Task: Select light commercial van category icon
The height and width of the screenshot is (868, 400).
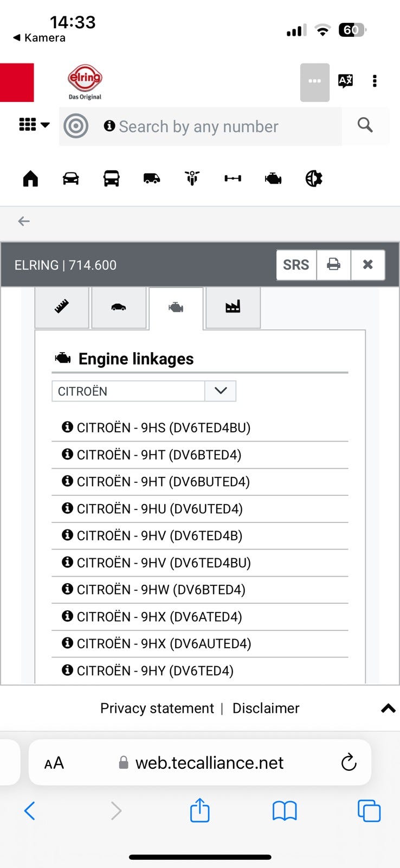Action: 152,178
